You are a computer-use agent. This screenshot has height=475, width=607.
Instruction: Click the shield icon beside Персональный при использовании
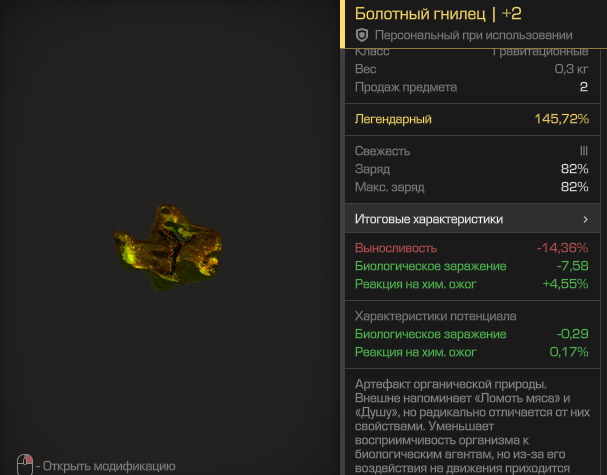(x=362, y=35)
